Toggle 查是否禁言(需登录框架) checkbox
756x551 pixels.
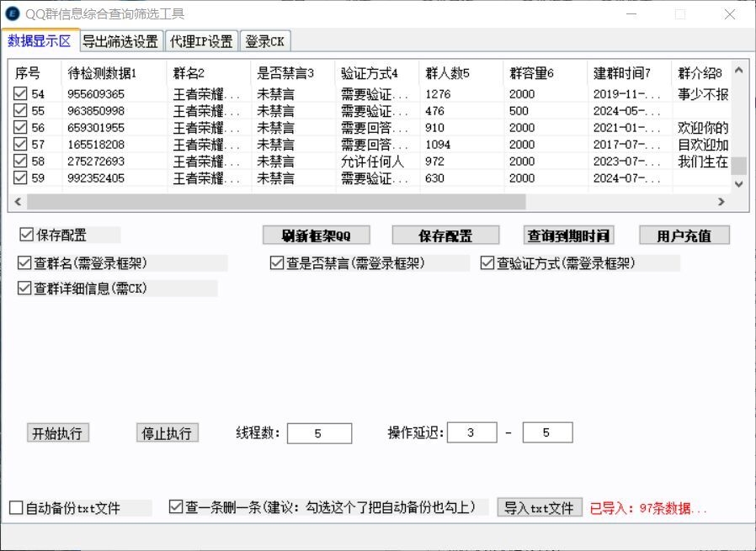277,263
